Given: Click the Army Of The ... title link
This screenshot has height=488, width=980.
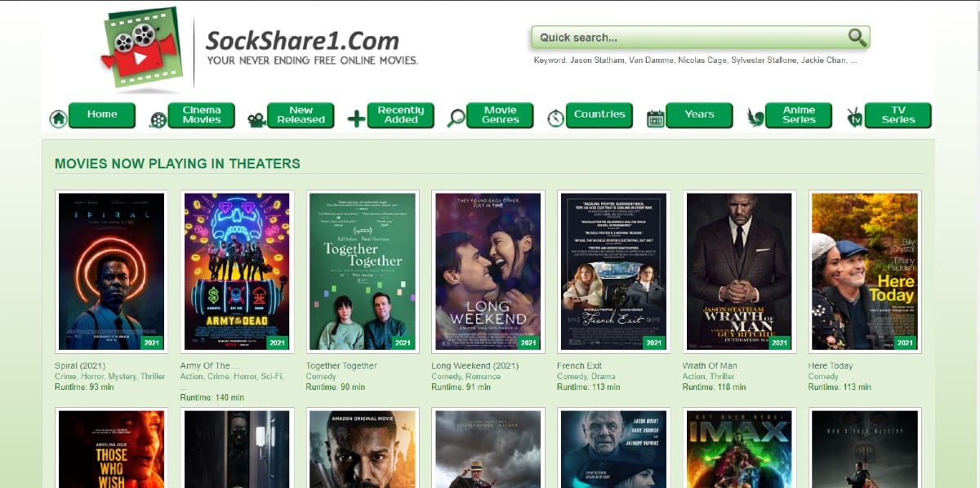Looking at the screenshot, I should pos(209,365).
